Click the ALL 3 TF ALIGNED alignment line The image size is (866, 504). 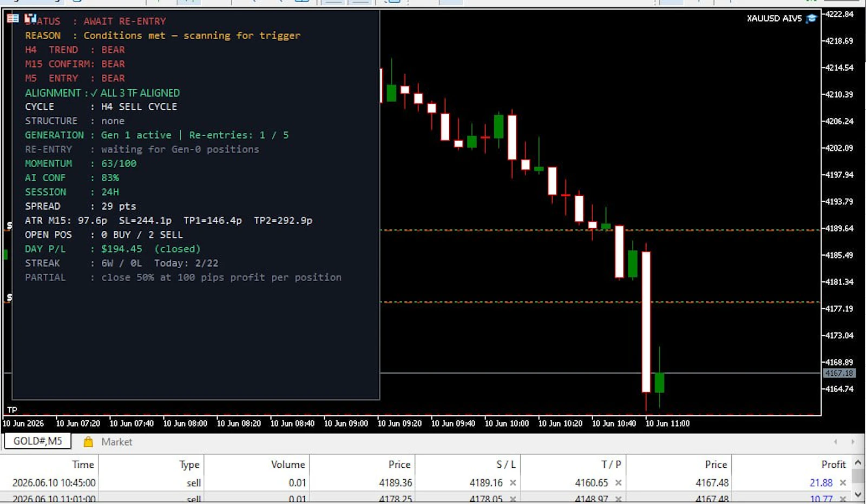[x=102, y=92]
